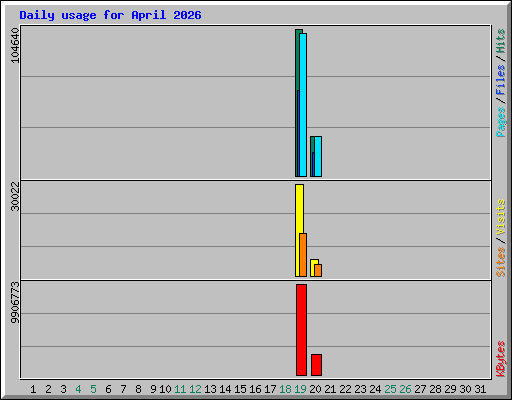512x400 pixels.
Task: Click the Hits axis value 104640
Action: point(15,45)
